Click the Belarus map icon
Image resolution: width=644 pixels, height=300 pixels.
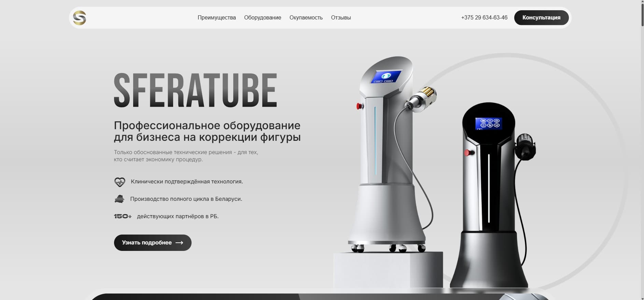click(x=119, y=199)
